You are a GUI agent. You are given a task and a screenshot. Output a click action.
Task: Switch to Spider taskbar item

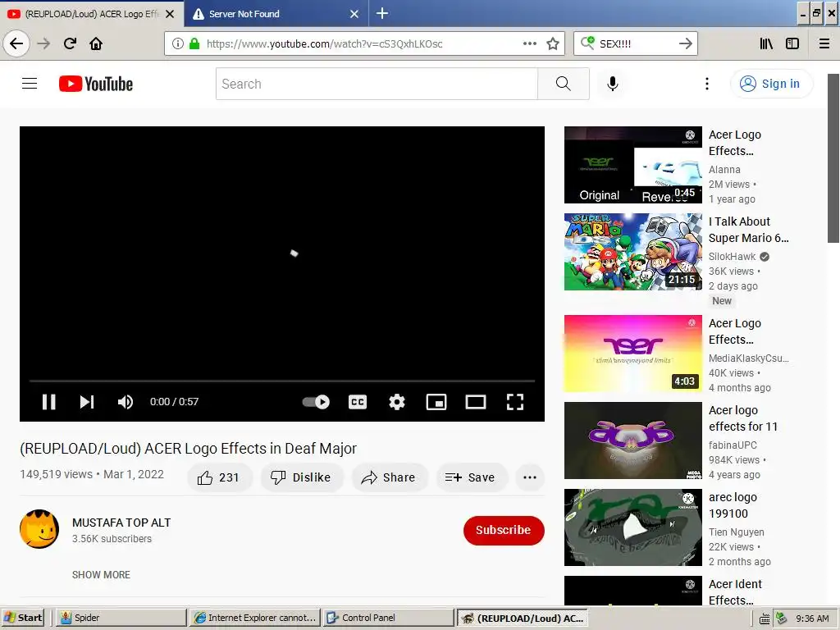(121, 618)
